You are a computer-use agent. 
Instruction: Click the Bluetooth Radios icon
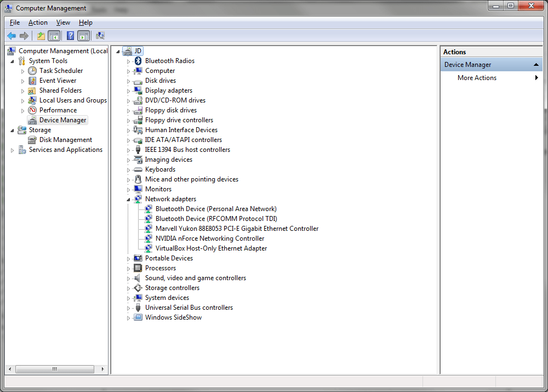tap(138, 61)
